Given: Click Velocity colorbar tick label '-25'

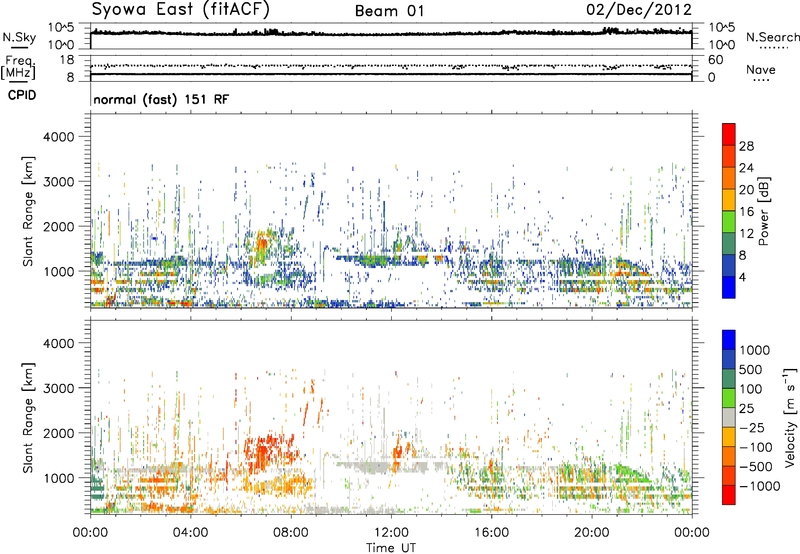Looking at the screenshot, I should pos(751,427).
